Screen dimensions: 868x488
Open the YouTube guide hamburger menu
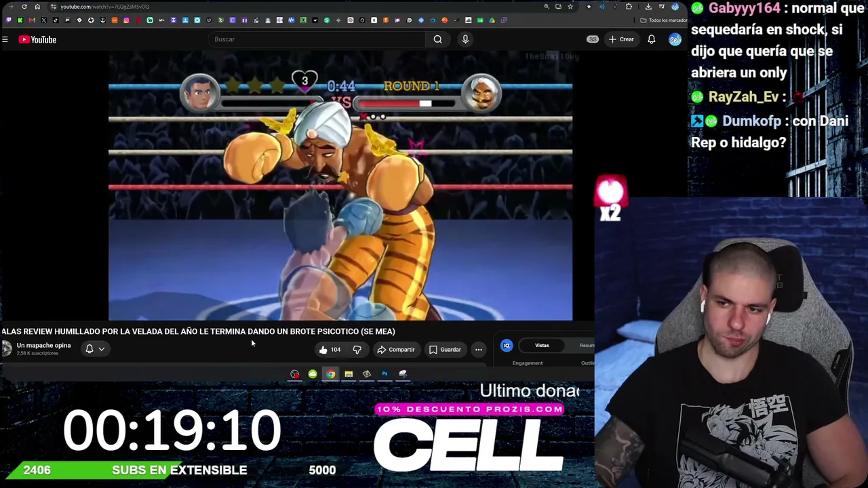(x=5, y=39)
